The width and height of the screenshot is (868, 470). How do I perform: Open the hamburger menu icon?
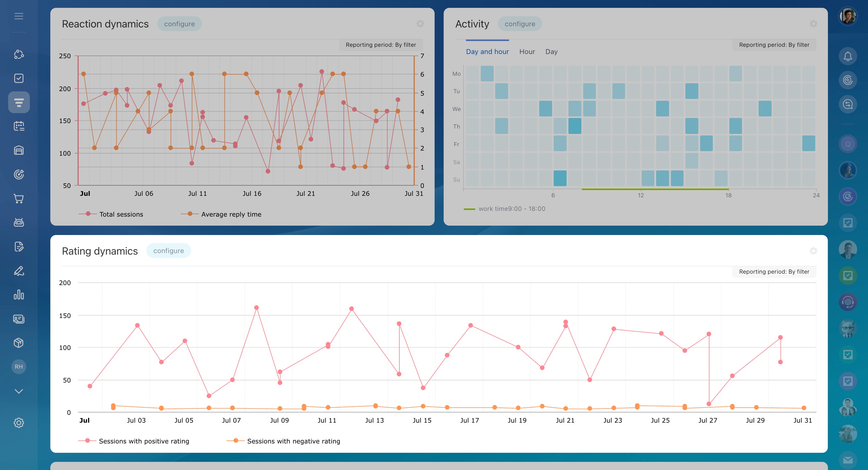click(19, 16)
